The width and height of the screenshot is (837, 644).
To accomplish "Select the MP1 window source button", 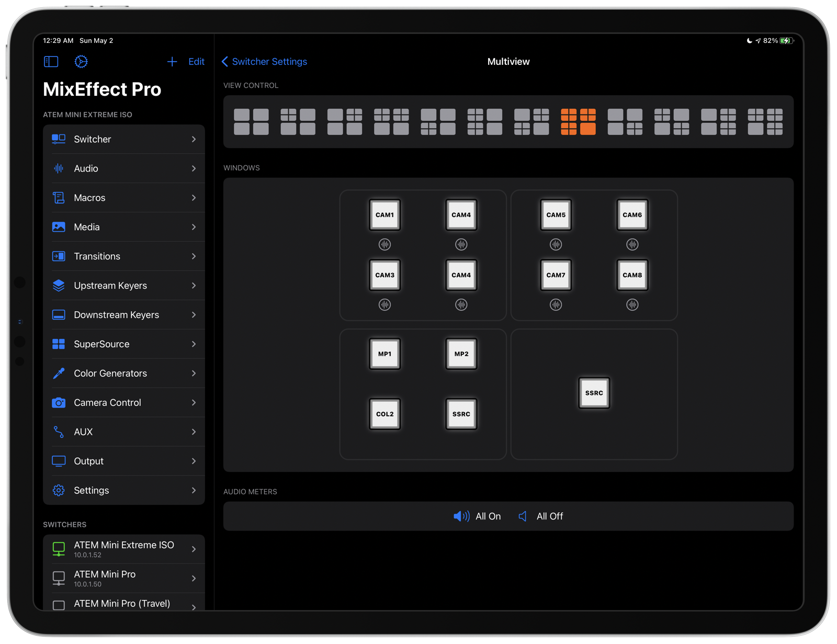I will pyautogui.click(x=385, y=354).
